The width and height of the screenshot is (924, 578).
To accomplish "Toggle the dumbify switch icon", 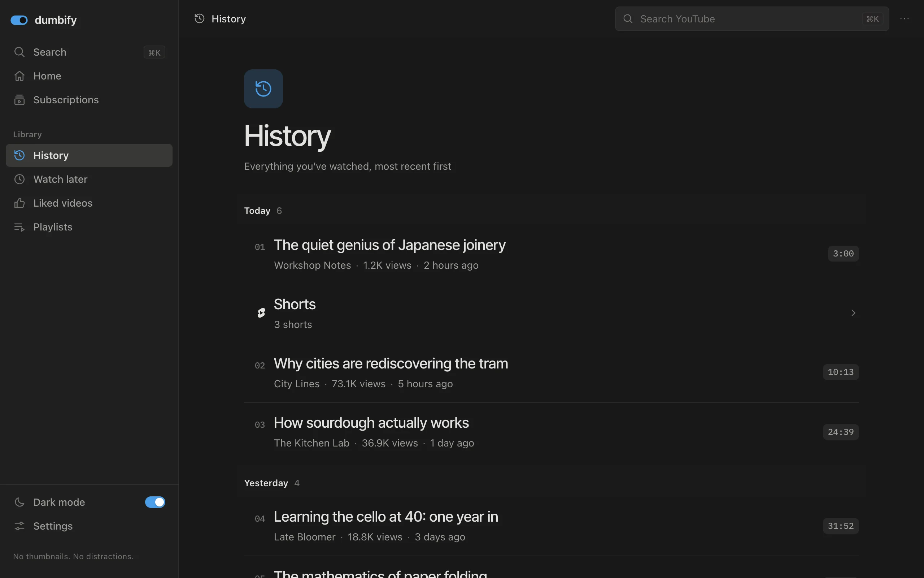I will coord(19,20).
